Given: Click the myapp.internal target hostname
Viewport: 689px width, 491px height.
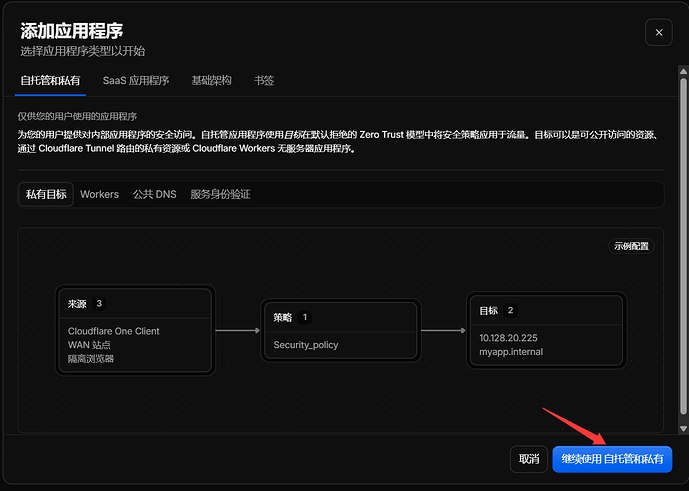Looking at the screenshot, I should [x=511, y=352].
